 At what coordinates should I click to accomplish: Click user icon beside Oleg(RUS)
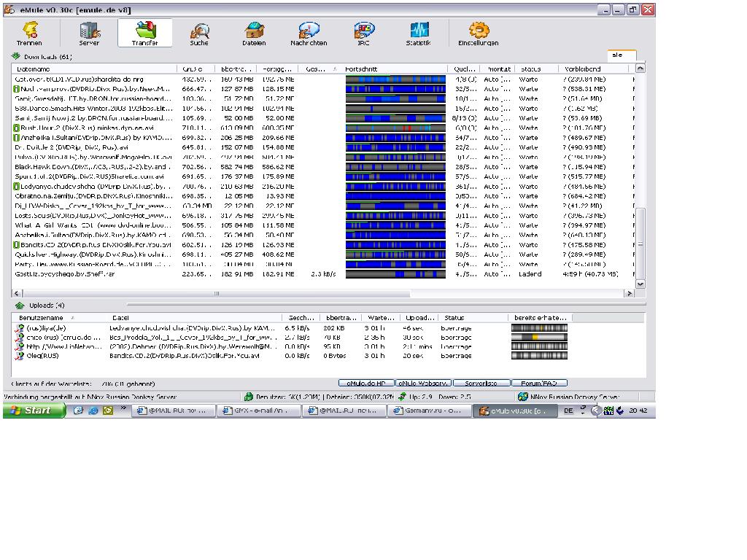[20, 356]
